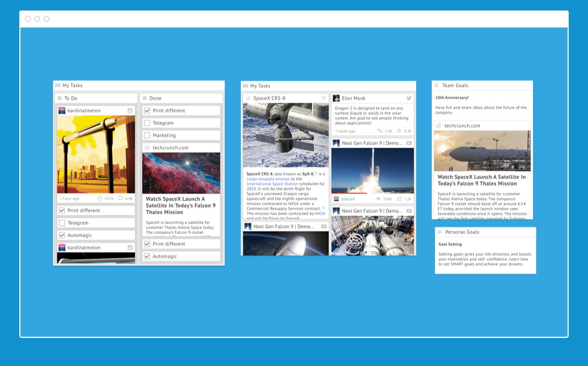588x366 pixels.
Task: Open kardinalmelon avatar on the hyperloop image card
Action: 62,111
